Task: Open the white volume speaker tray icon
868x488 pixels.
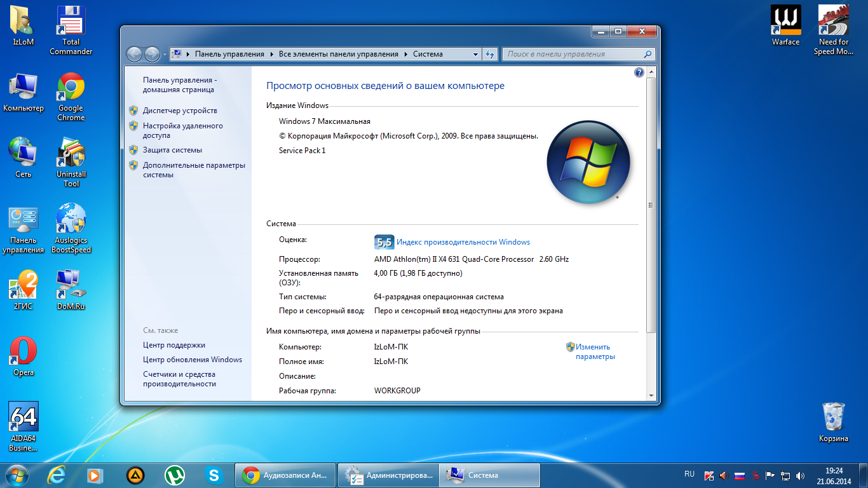Action: click(800, 475)
